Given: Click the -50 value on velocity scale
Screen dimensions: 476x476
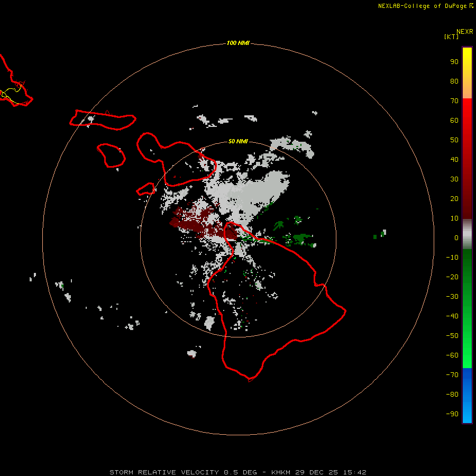Looking at the screenshot, I should pyautogui.click(x=452, y=336).
